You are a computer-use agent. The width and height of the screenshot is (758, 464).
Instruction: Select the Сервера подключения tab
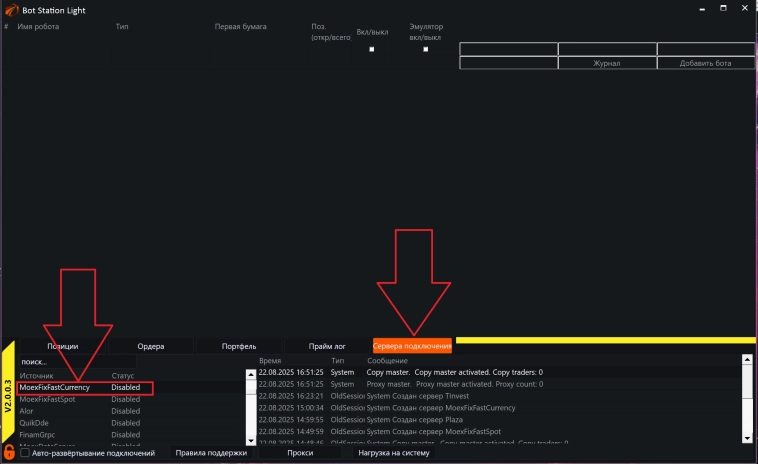412,346
